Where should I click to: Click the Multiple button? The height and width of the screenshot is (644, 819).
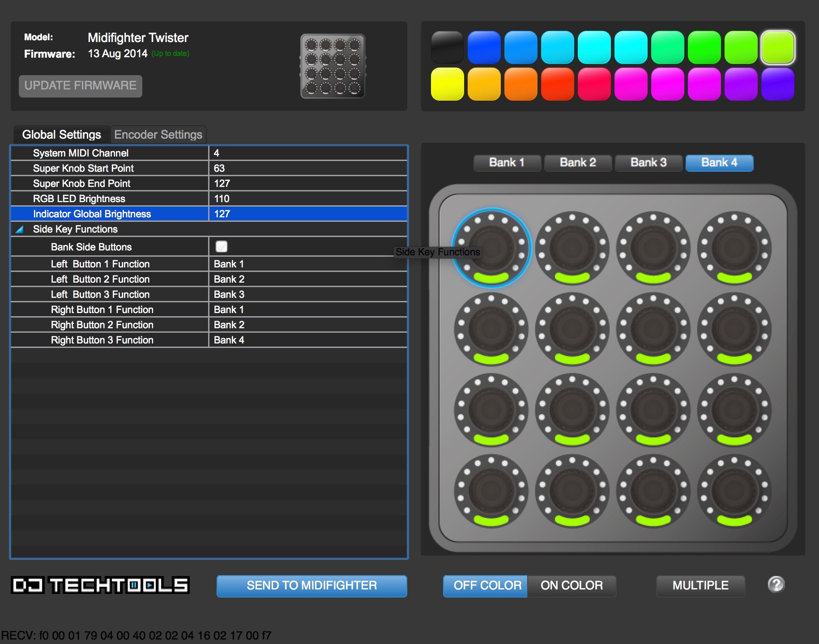click(x=700, y=586)
